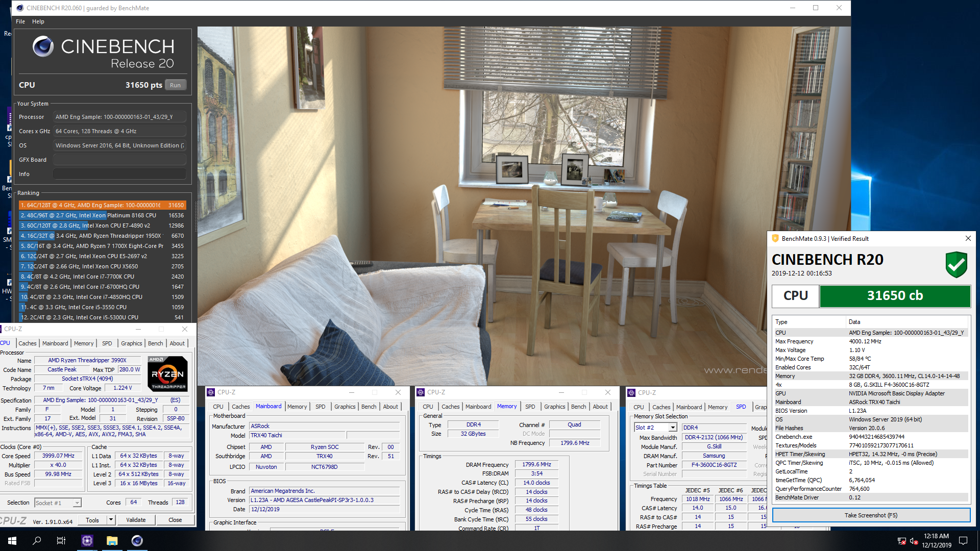Close the CPU-Z Mainboard window
Image resolution: width=980 pixels, height=551 pixels.
click(x=398, y=392)
